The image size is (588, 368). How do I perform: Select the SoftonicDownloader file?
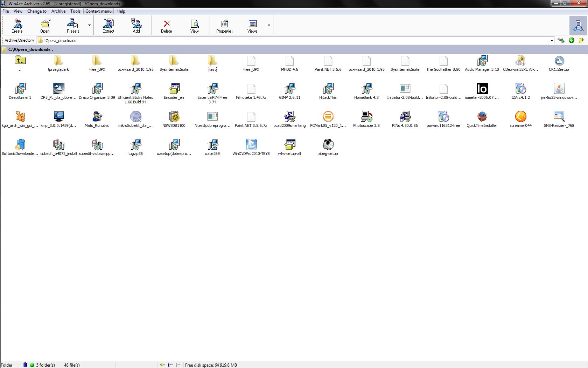(x=20, y=147)
